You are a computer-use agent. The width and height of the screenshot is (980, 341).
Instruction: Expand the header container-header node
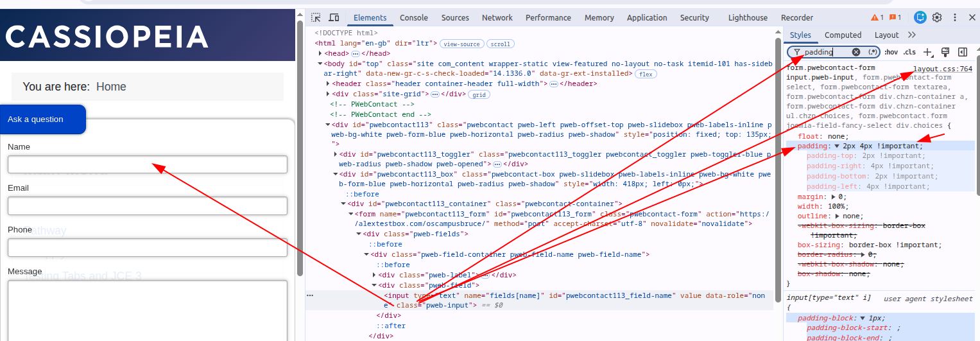pyautogui.click(x=328, y=84)
